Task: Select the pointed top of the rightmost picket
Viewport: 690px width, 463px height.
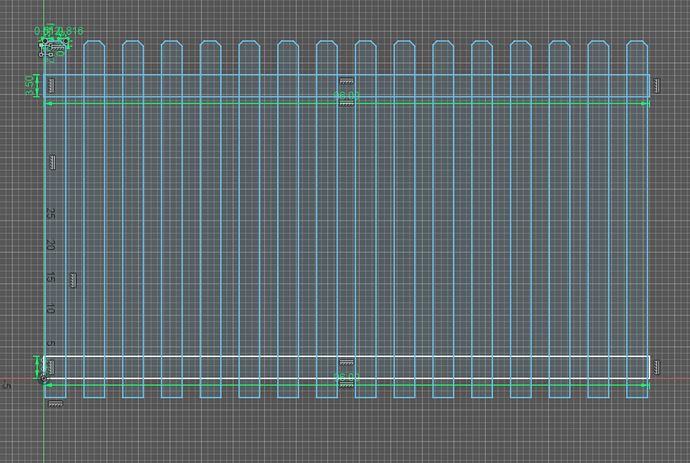Action: tap(637, 42)
